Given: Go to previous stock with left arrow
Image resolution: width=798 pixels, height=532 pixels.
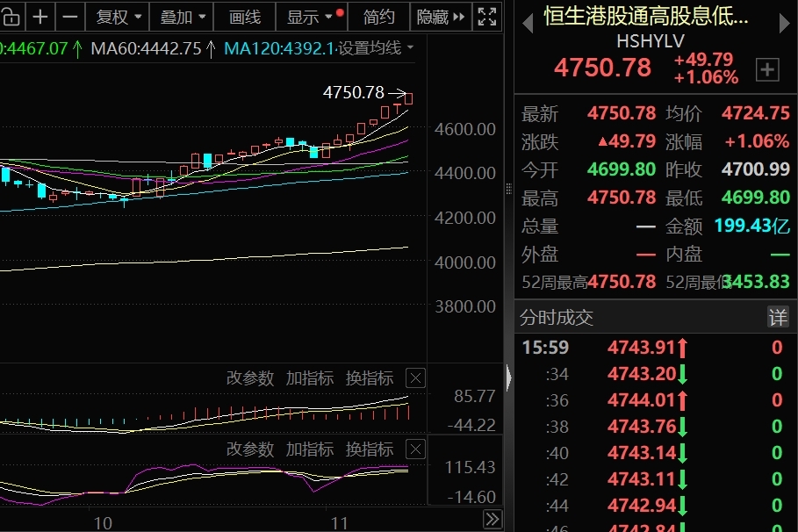Looking at the screenshot, I should click(x=528, y=24).
